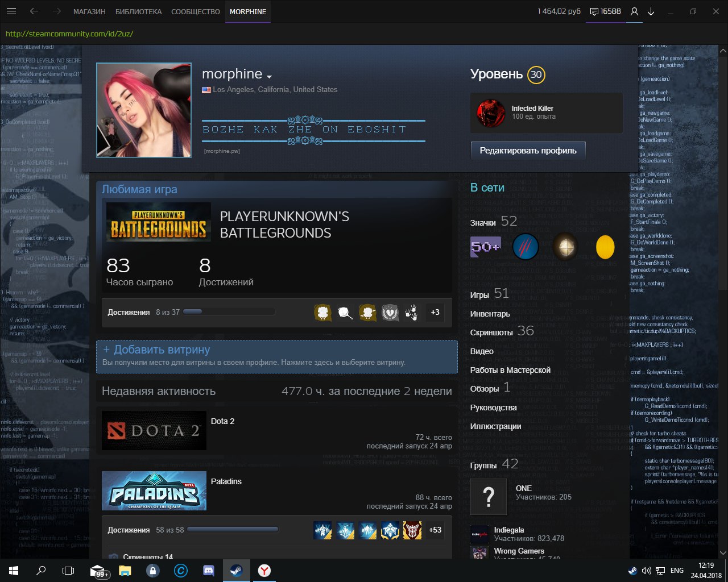Open the friends icon in top bar

tap(635, 11)
